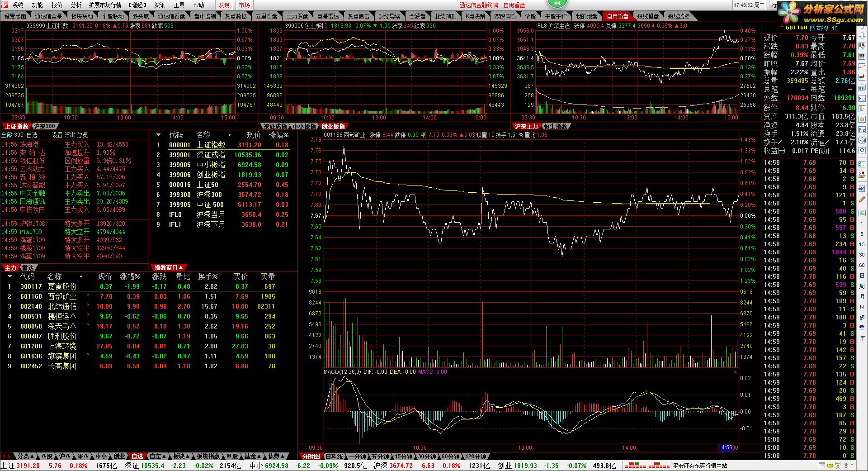
Task: Select the pencil drawing tool icon
Action: [x=862, y=199]
